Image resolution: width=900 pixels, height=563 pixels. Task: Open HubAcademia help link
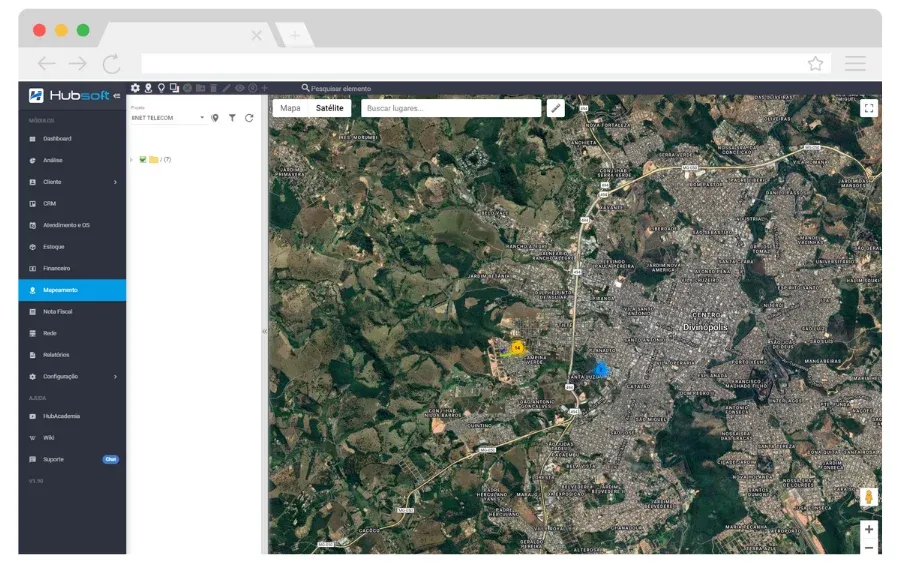click(72, 416)
